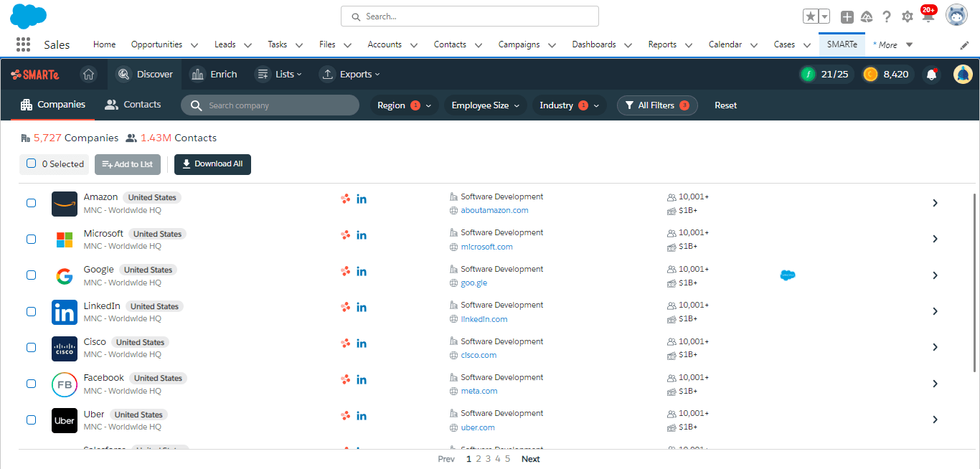
Task: Expand the Region filter dropdown
Action: [x=405, y=105]
